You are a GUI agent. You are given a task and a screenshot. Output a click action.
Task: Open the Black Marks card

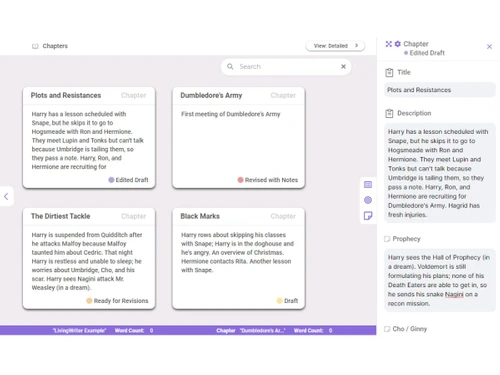click(x=239, y=258)
